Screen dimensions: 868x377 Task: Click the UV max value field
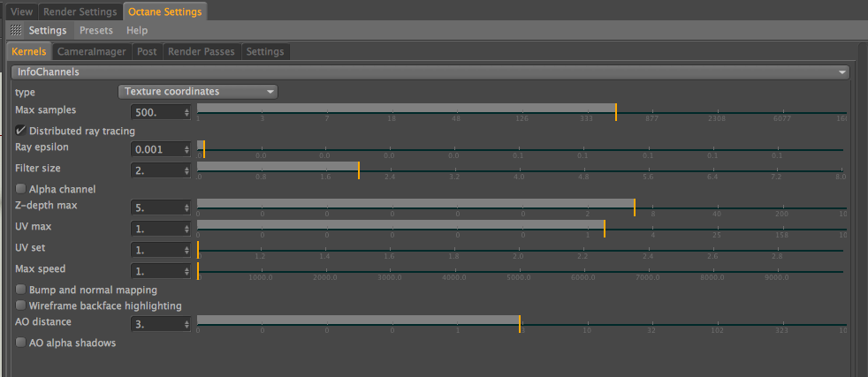point(156,229)
